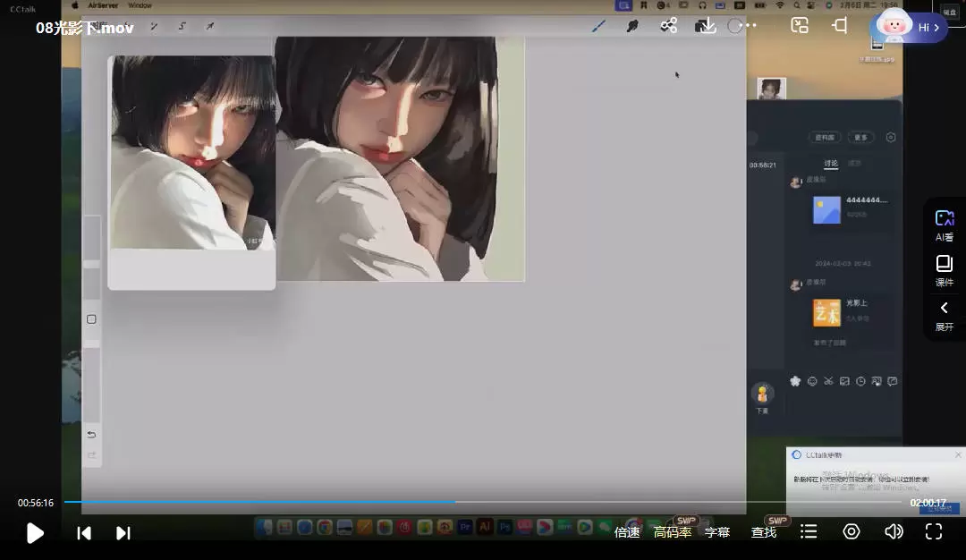966x560 pixels.
Task: Click the Premiere Pro icon in Dock
Action: coord(465,527)
